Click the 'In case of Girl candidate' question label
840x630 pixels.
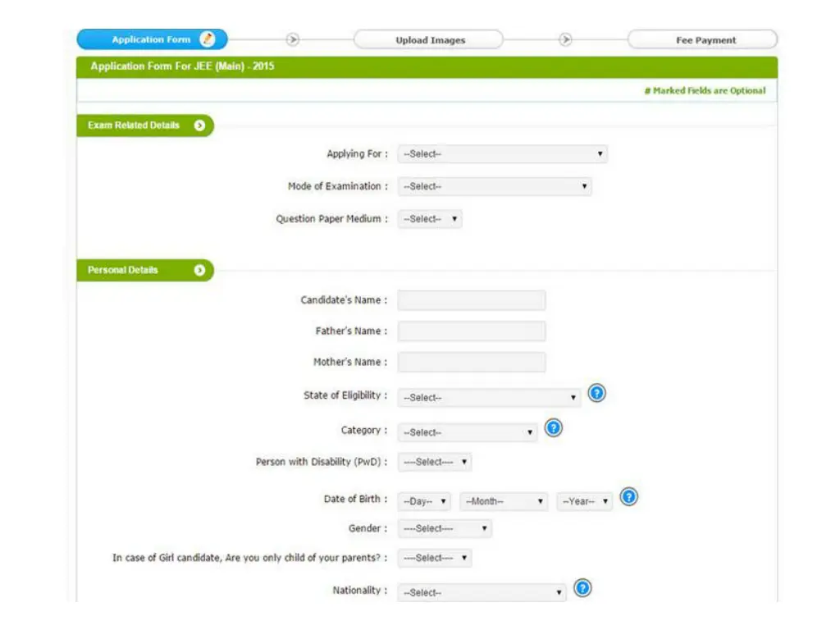pos(249,558)
